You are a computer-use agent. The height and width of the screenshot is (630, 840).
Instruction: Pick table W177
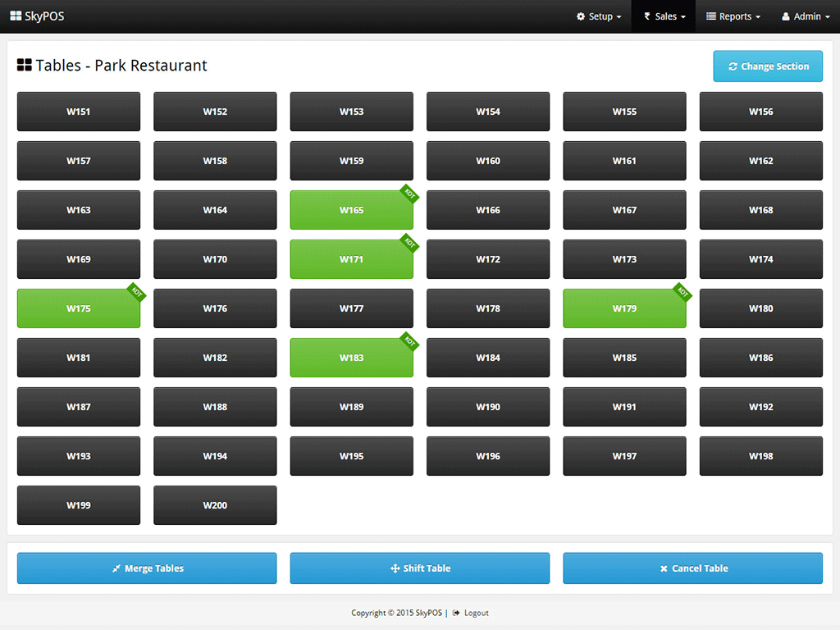pyautogui.click(x=351, y=308)
